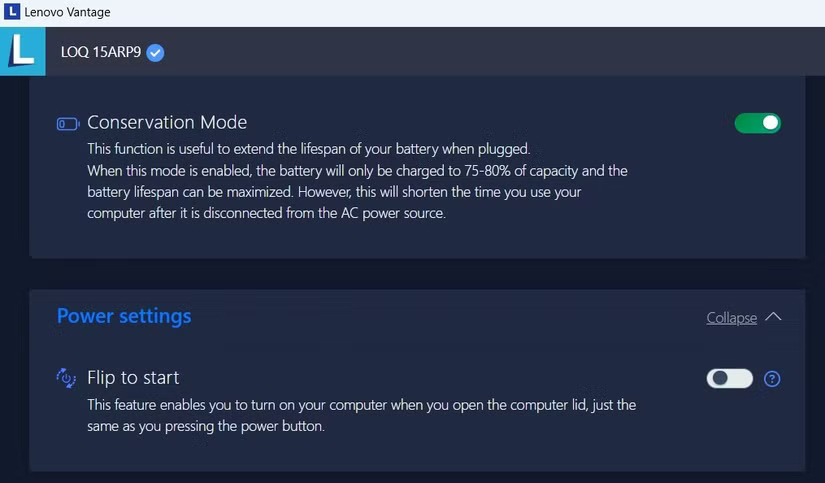Click the Lenovo Vantage title bar icon

pyautogui.click(x=13, y=12)
